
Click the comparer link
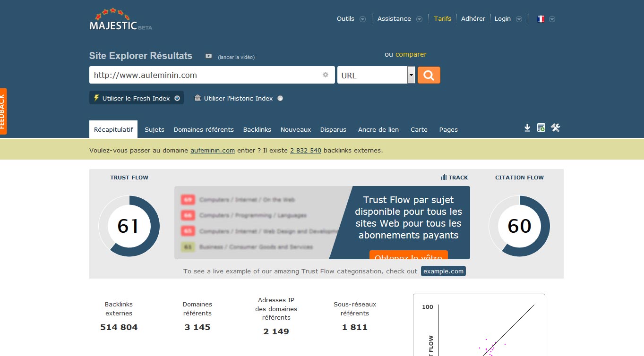411,54
